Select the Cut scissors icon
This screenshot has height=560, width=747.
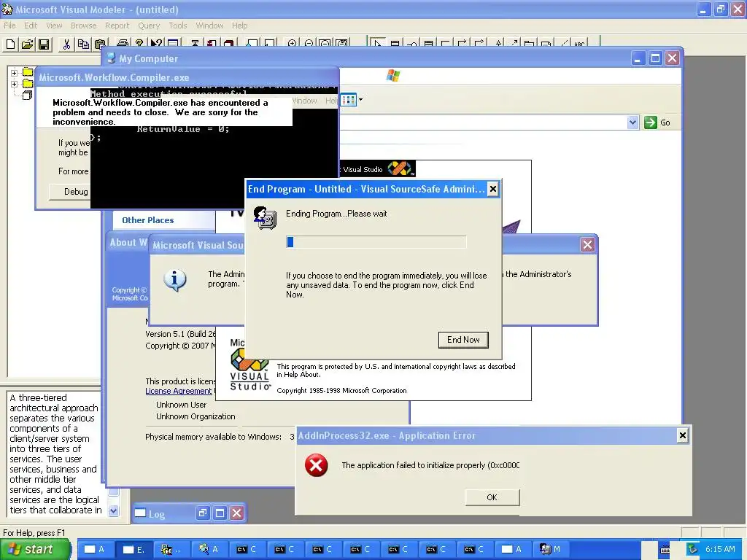point(66,44)
